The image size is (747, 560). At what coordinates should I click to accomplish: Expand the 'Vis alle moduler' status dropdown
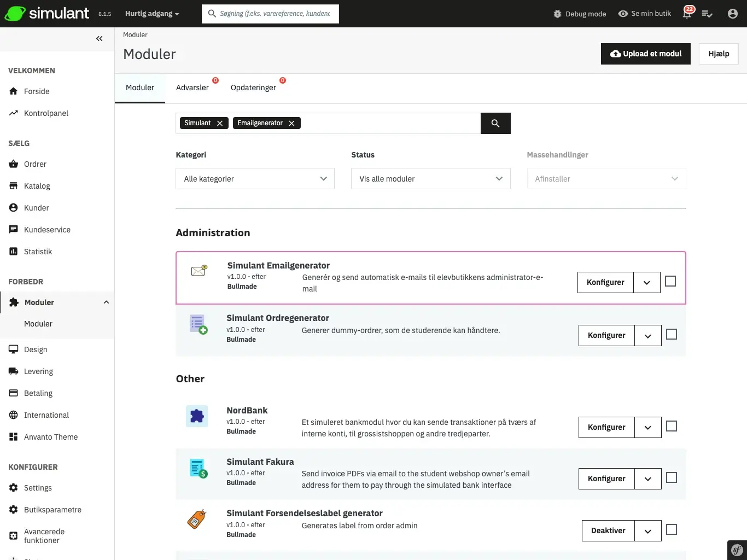[430, 178]
